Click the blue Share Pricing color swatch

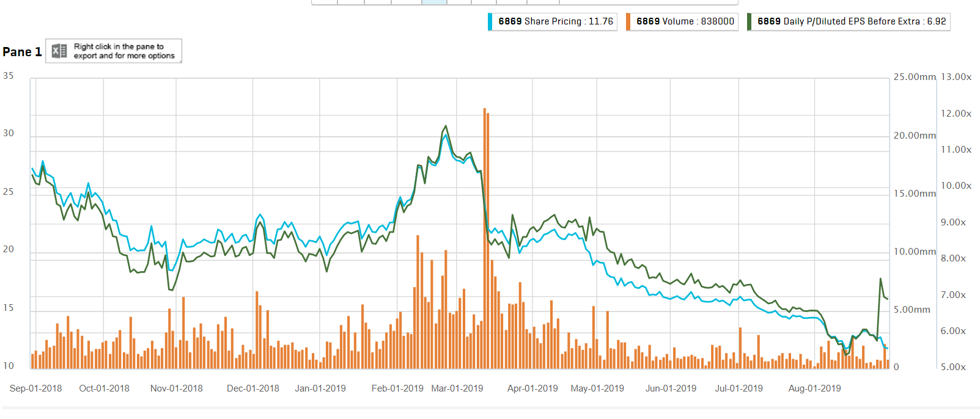(490, 21)
